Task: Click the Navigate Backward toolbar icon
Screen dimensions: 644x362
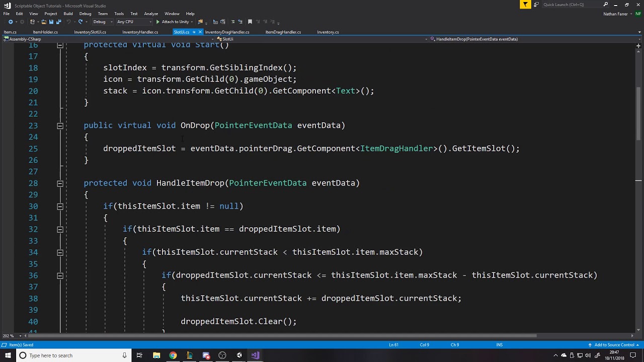Action: tap(11, 22)
